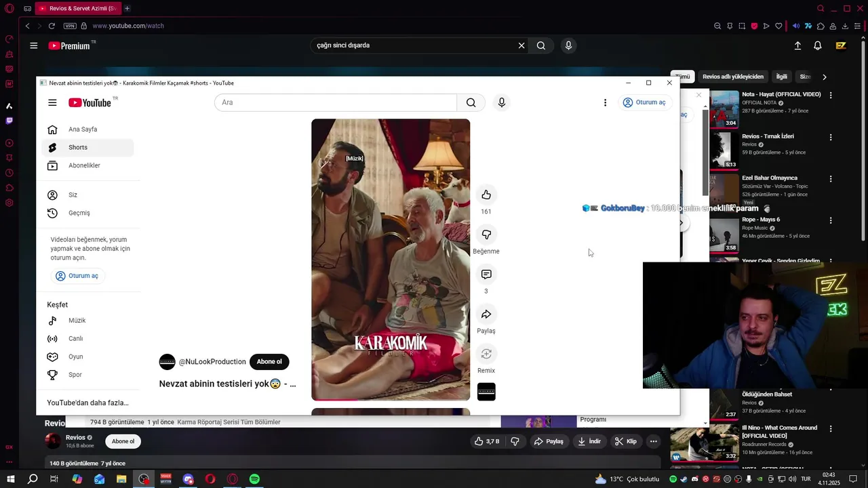Viewport: 868px width, 488px height.
Task: Open options for Ill Nino video
Action: (831, 429)
